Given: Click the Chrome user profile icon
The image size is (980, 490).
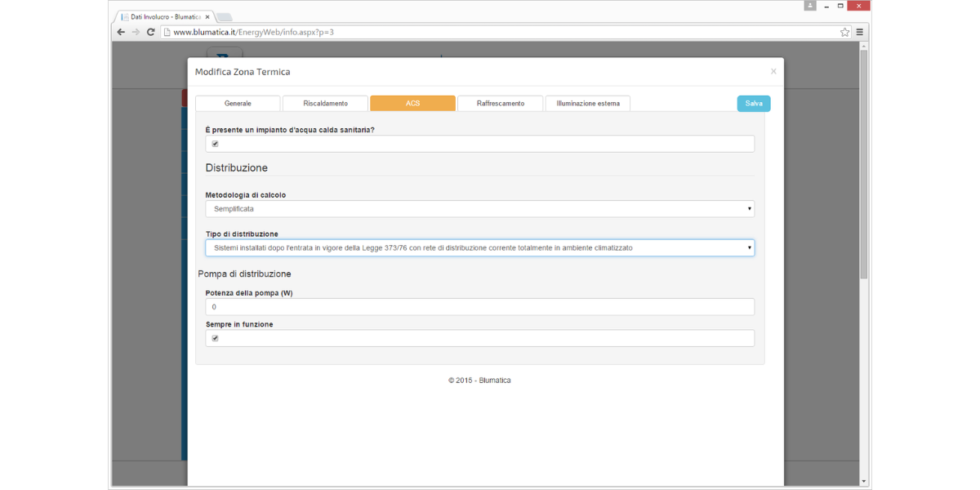Looking at the screenshot, I should tap(810, 6).
